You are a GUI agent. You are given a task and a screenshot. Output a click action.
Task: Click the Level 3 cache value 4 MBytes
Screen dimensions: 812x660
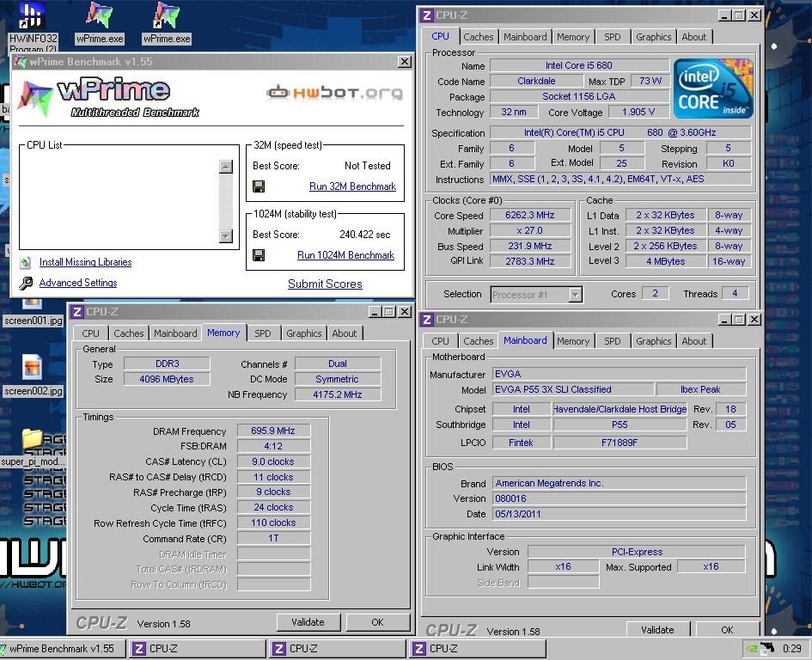click(x=665, y=261)
